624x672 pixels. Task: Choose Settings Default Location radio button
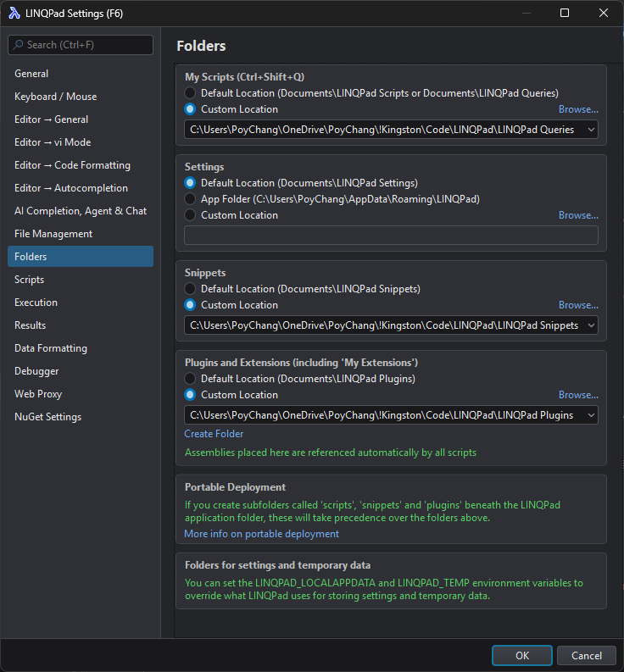point(190,183)
